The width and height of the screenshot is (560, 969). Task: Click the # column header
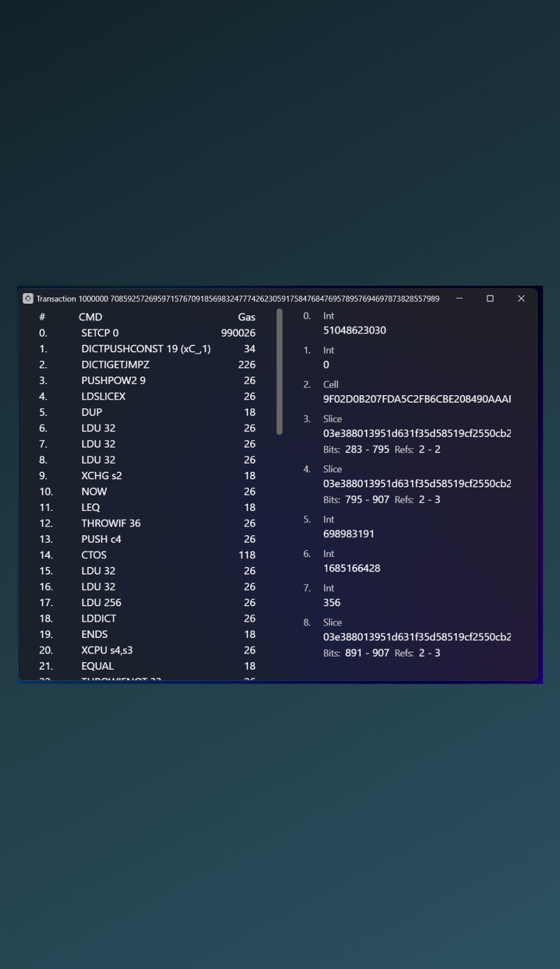click(42, 317)
